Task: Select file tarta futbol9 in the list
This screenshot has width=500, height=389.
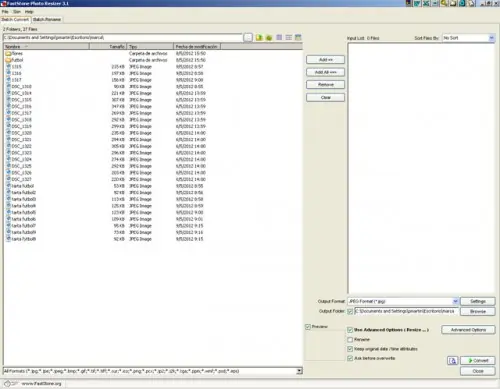Action: pyautogui.click(x=24, y=232)
